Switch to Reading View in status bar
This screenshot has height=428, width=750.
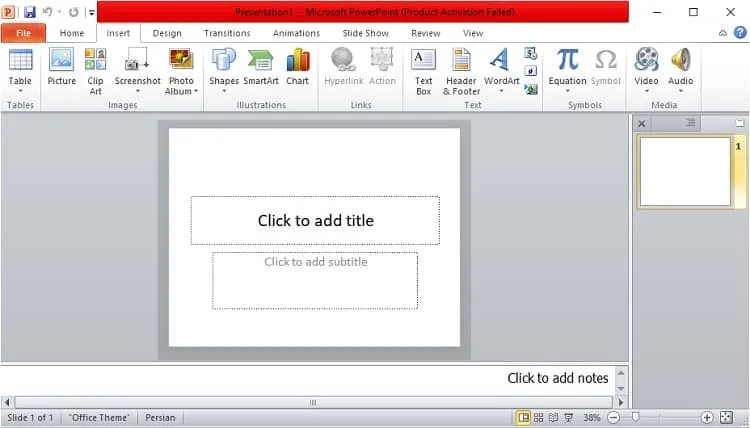point(553,417)
